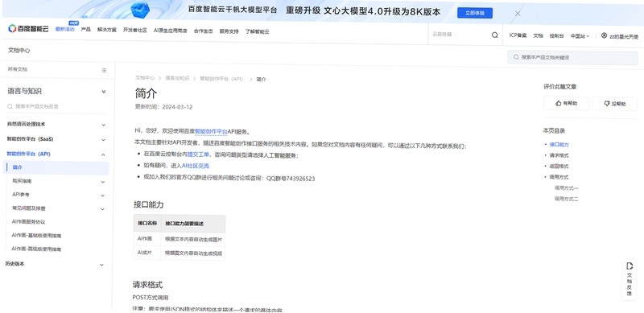Toggle the 所有文档 list menu icon
The image size is (644, 313).
tap(104, 70)
